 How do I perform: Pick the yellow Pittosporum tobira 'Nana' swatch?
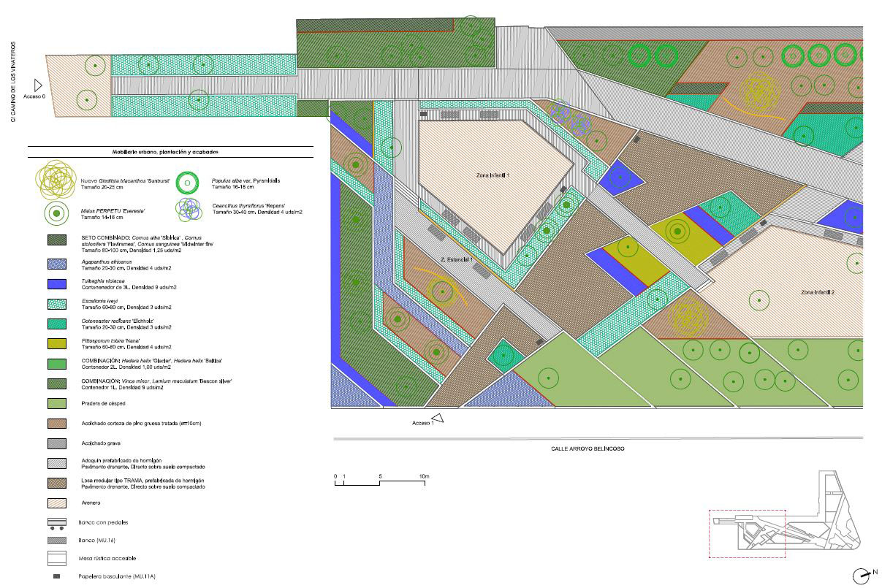coord(57,343)
